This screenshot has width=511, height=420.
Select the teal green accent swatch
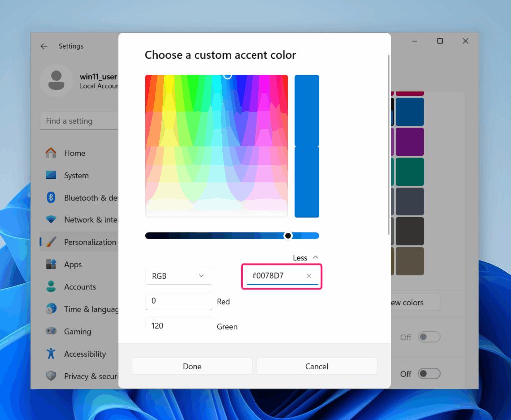pyautogui.click(x=410, y=172)
